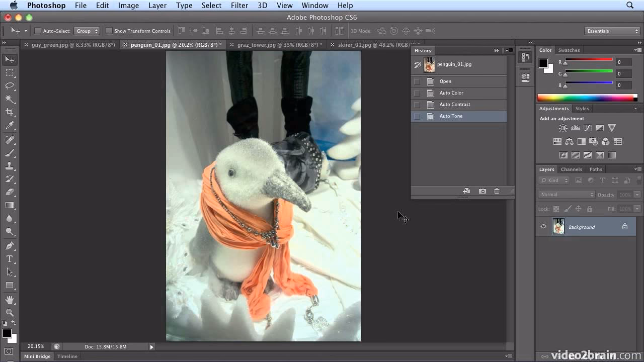This screenshot has height=362, width=644.
Task: Open the Mini Bridge panel
Action: click(37, 356)
